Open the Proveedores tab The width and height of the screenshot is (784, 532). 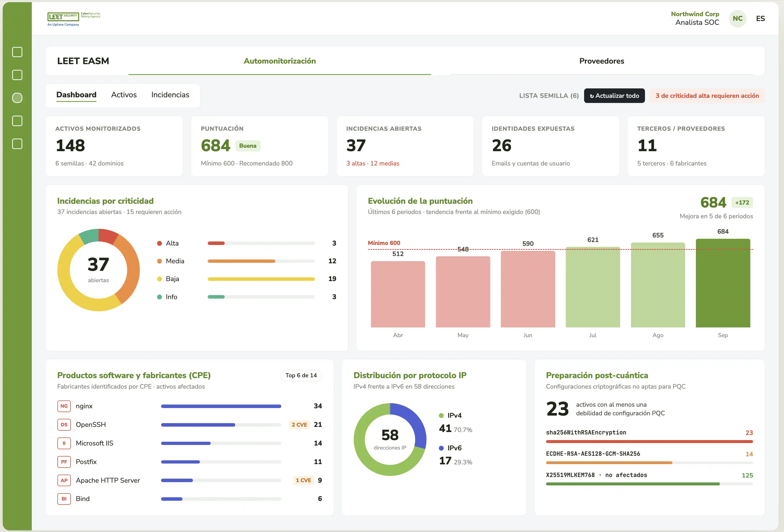click(602, 61)
